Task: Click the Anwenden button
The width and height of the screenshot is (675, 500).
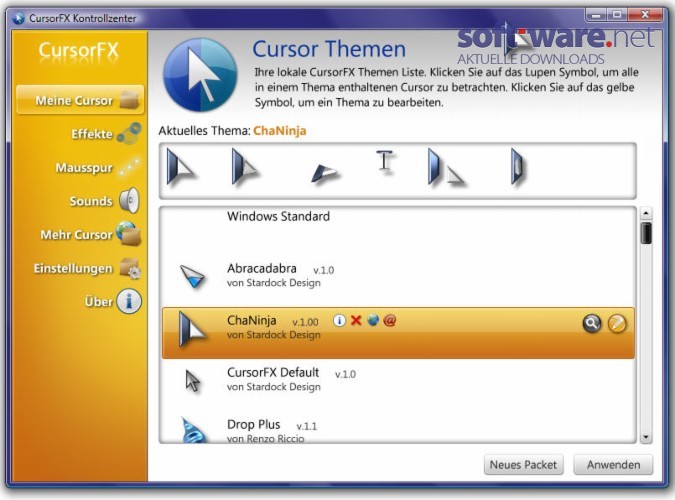Action: click(613, 465)
